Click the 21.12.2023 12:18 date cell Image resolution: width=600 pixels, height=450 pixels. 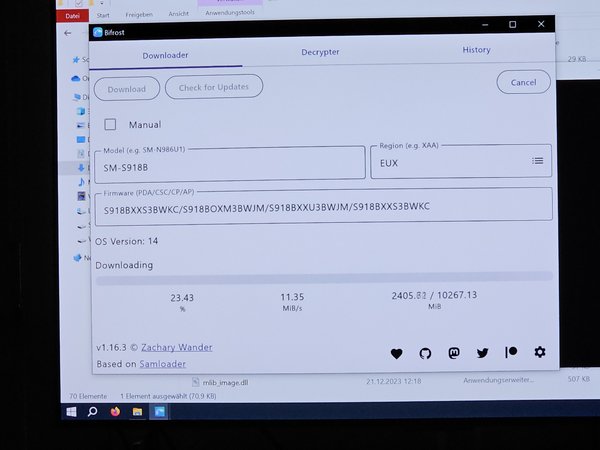[394, 381]
